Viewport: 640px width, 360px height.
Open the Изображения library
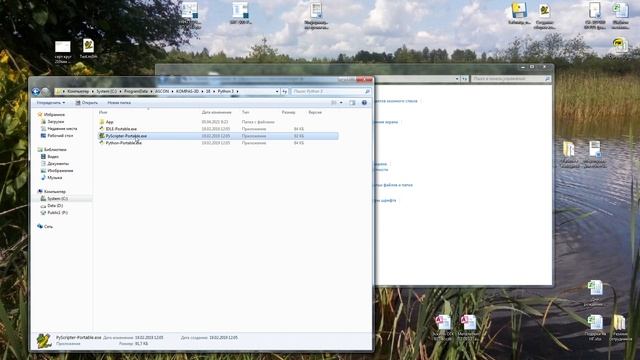[60, 171]
